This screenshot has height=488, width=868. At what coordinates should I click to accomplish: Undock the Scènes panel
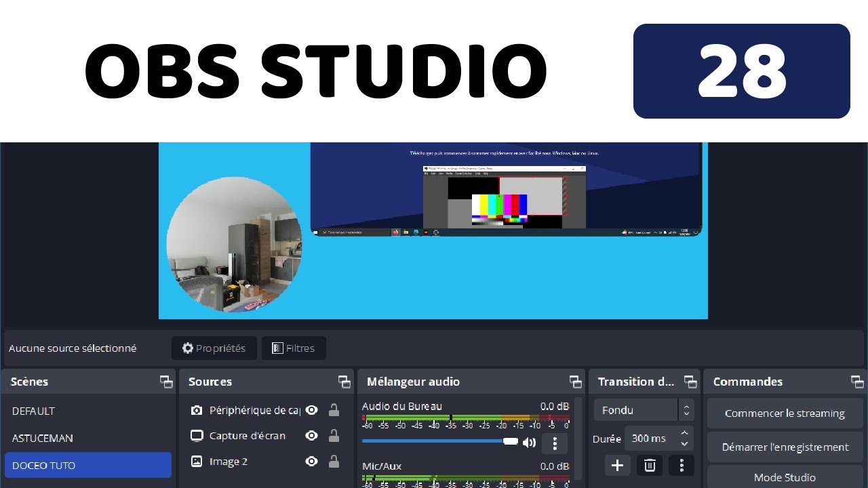166,382
